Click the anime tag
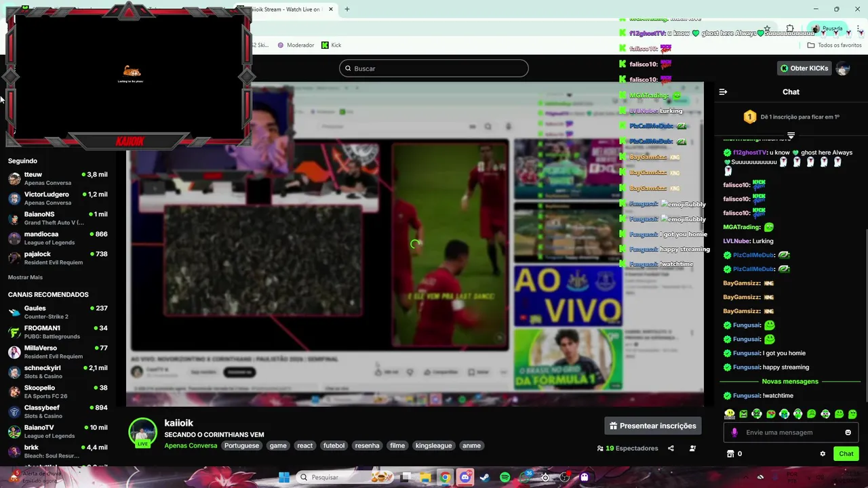868x488 pixels. pyautogui.click(x=471, y=445)
